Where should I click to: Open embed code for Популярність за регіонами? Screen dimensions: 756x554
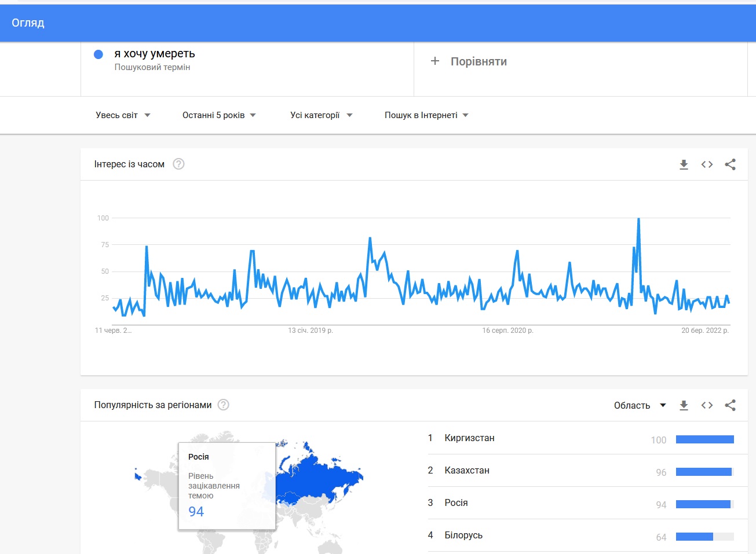click(x=707, y=405)
